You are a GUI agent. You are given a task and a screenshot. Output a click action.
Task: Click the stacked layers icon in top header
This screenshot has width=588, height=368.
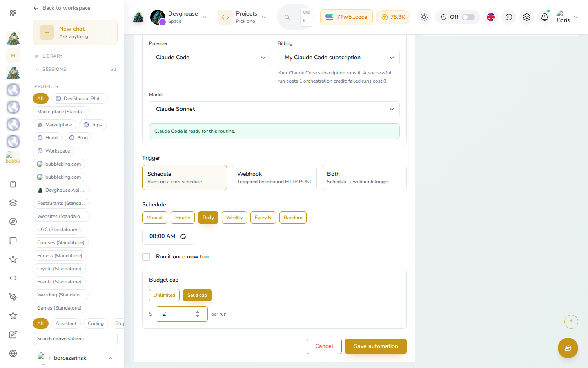pyautogui.click(x=527, y=17)
